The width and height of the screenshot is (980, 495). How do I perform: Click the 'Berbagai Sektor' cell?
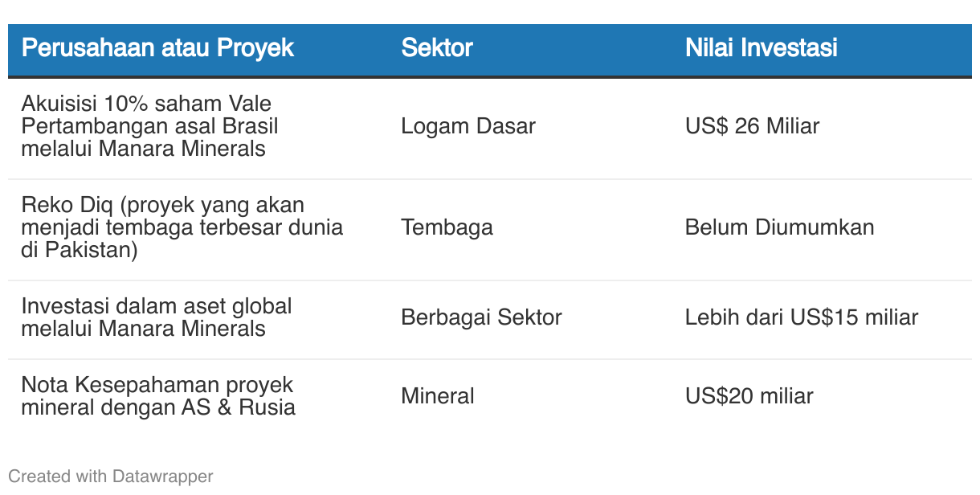coord(481,317)
